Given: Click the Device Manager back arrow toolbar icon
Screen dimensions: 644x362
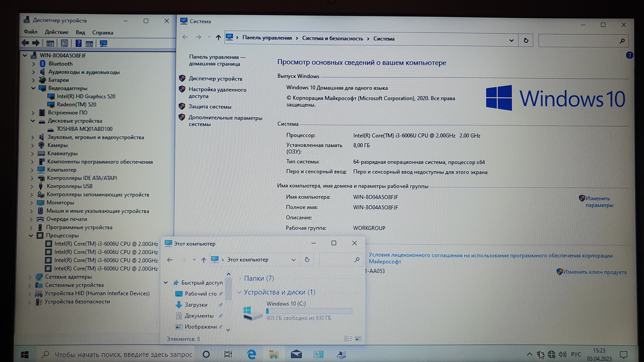Looking at the screenshot, I should click(x=25, y=43).
